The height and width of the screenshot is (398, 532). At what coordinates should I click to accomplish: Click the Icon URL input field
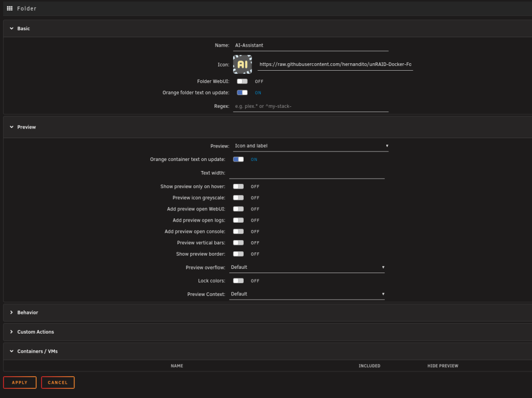[x=335, y=64]
